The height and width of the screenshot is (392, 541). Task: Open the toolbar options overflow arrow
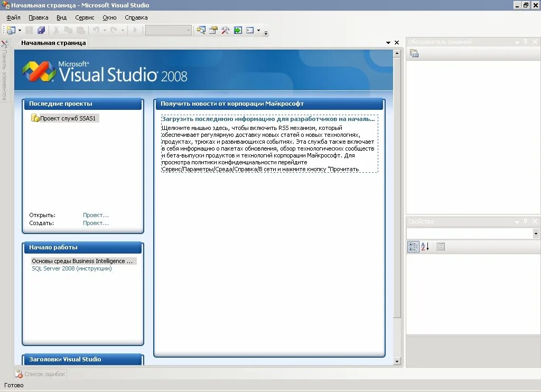(266, 33)
